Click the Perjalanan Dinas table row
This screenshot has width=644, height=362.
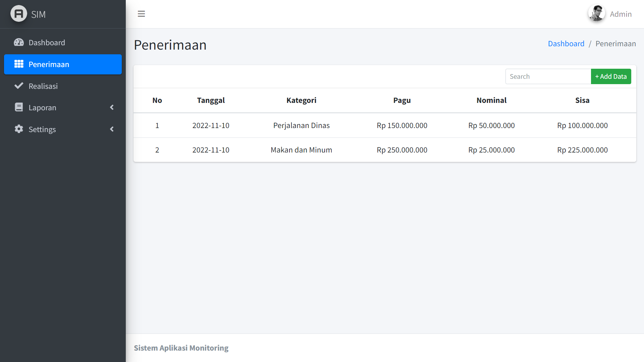301,125
